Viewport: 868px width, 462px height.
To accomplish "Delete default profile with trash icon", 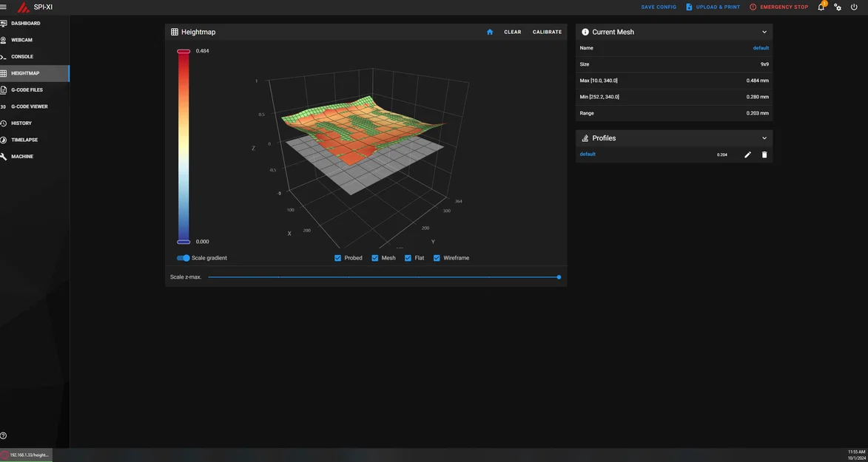I will pyautogui.click(x=764, y=155).
